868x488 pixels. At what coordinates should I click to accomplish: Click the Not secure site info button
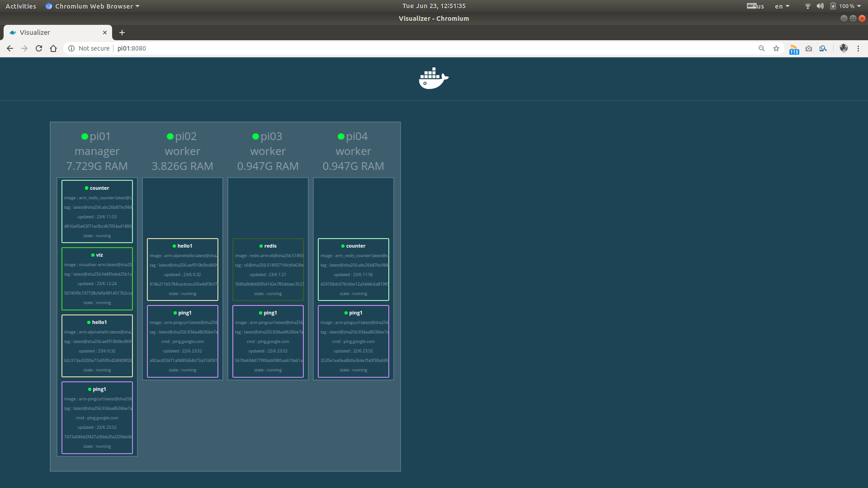(90, 48)
